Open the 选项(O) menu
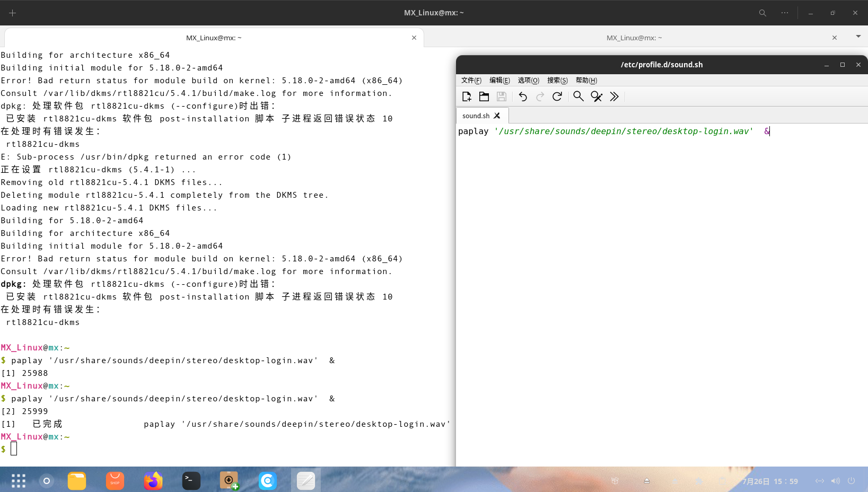Image resolution: width=868 pixels, height=492 pixels. (x=529, y=81)
